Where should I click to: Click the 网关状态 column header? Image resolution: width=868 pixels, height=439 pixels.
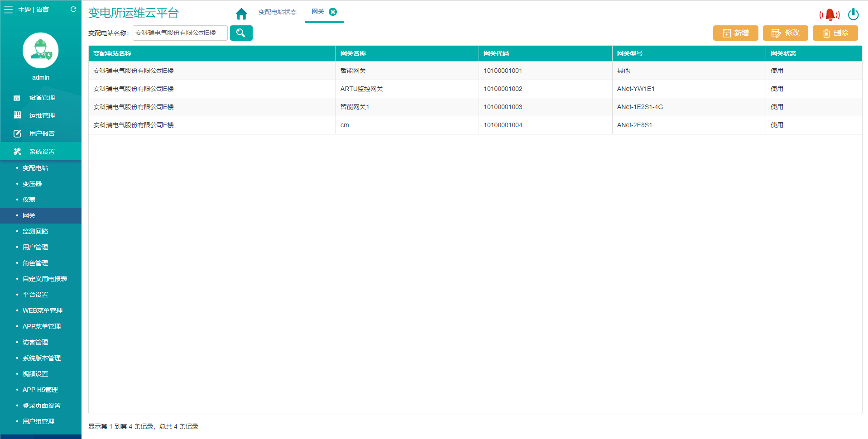coord(814,53)
